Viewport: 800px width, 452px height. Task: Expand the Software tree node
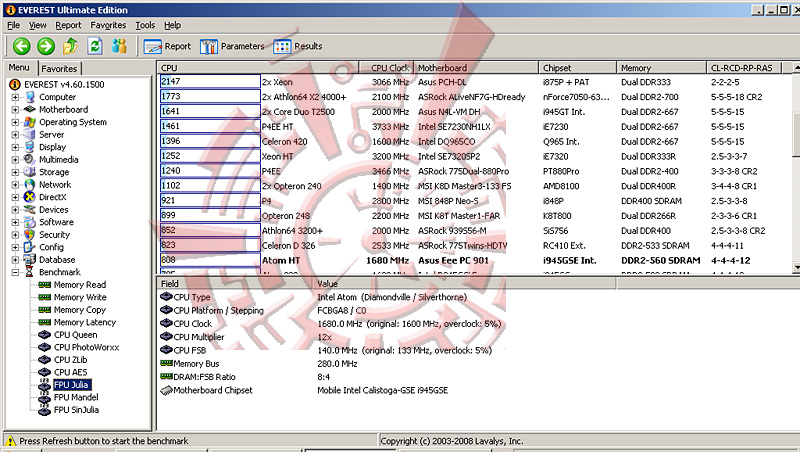[15, 222]
